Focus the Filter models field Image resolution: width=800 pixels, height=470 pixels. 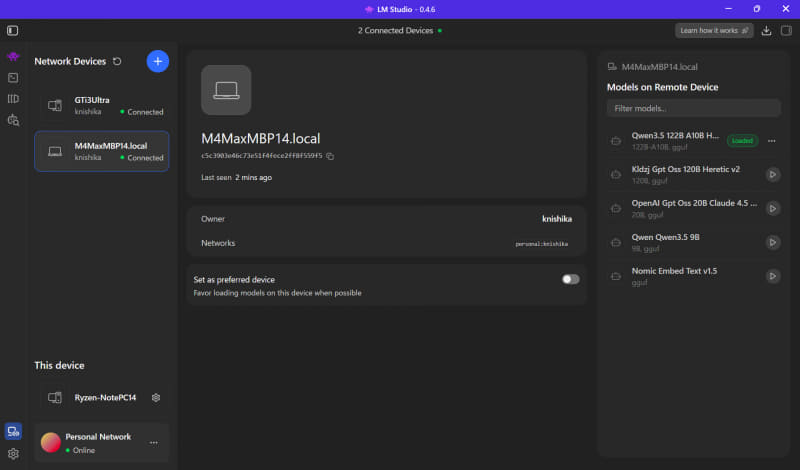(x=693, y=108)
